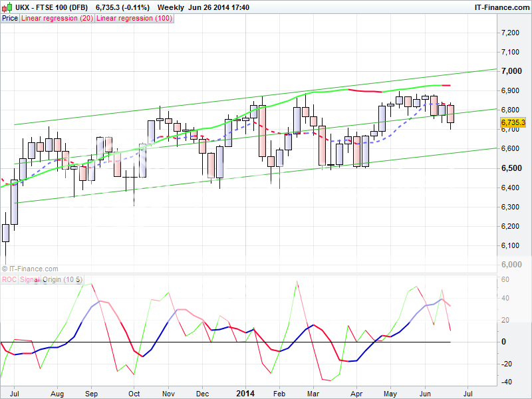Click the 0 level on ROC axis
The image size is (532, 399).
click(x=503, y=342)
